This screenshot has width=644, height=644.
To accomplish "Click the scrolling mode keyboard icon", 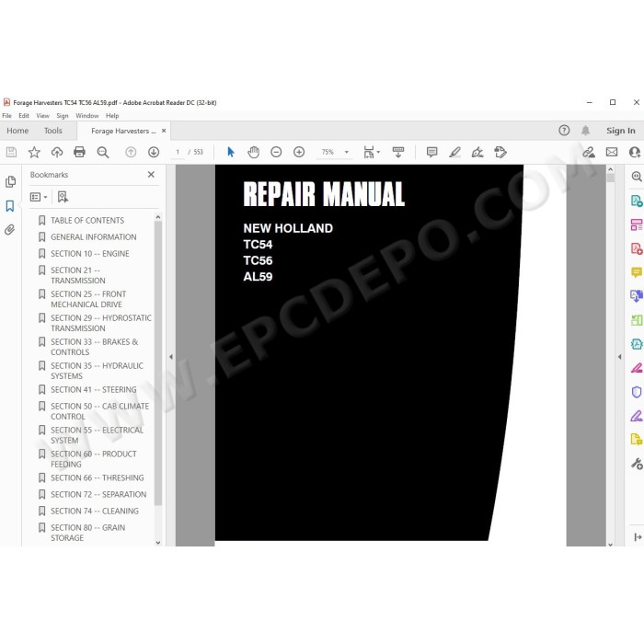I will tap(398, 153).
